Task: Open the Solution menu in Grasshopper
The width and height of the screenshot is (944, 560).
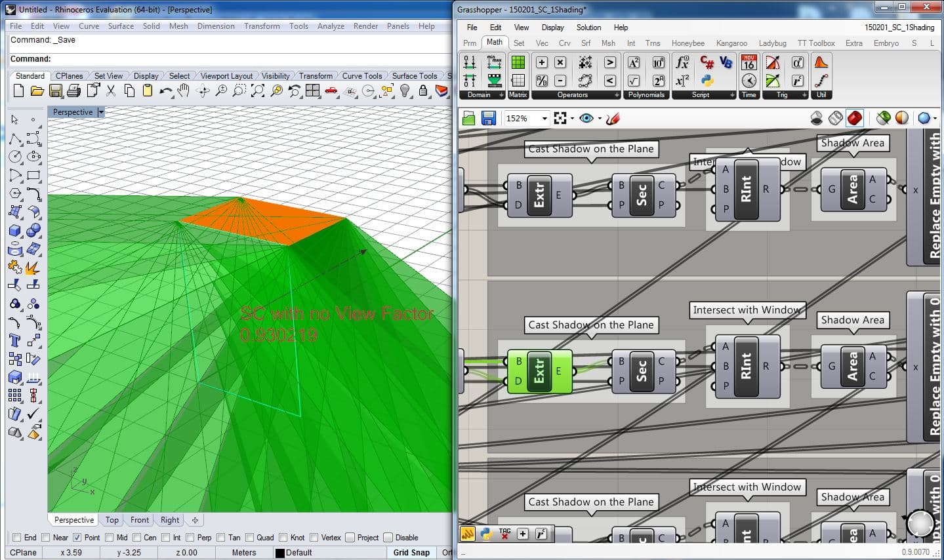Action: (588, 28)
